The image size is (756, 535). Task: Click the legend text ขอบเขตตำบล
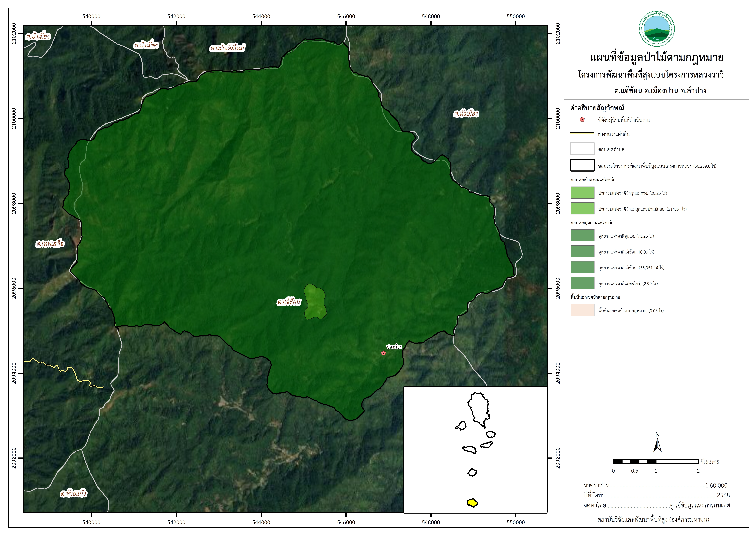tap(611, 150)
